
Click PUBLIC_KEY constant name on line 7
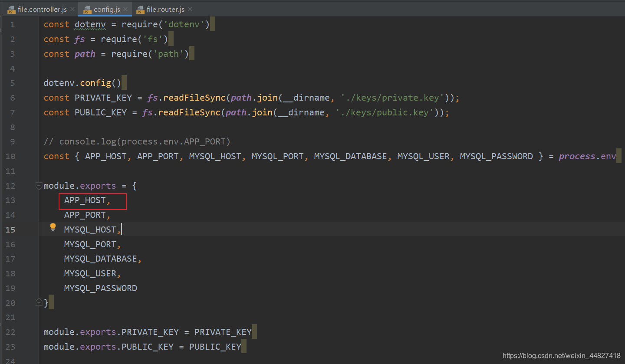(x=101, y=113)
